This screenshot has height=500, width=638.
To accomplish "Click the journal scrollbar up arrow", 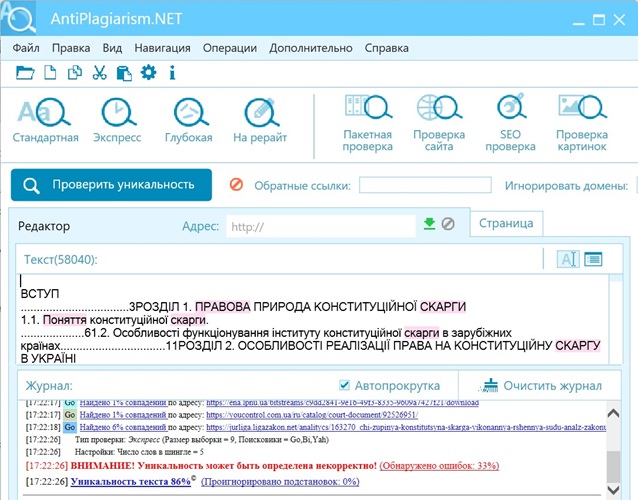I will click(613, 414).
